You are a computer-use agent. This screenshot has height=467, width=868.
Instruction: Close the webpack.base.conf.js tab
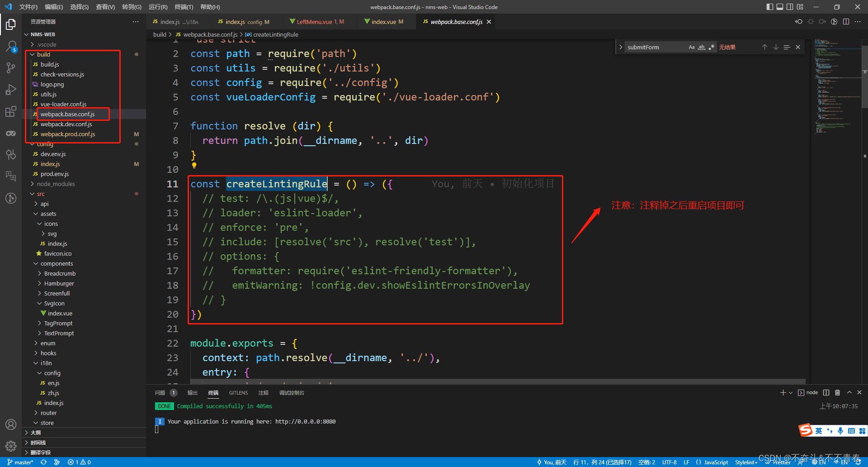point(489,22)
